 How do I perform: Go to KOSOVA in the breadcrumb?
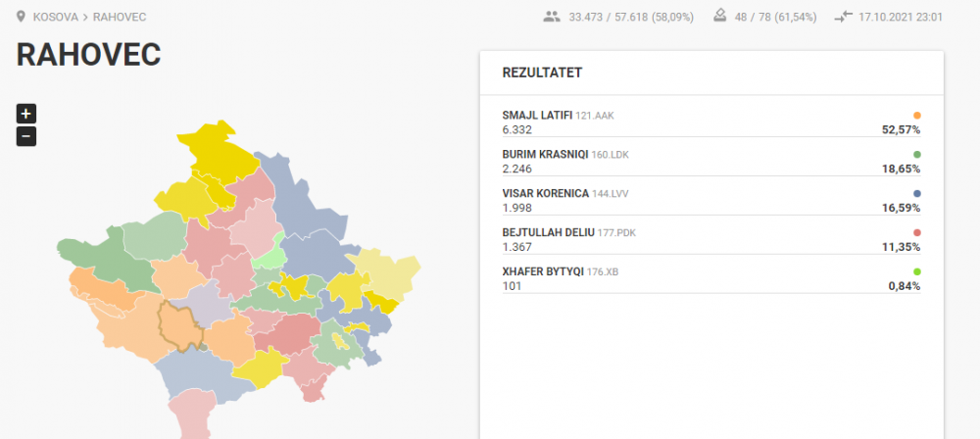coord(55,18)
